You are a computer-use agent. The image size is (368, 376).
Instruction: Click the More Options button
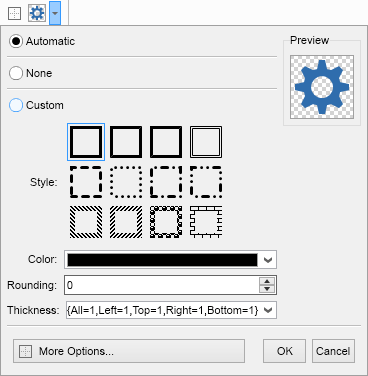coord(129,351)
